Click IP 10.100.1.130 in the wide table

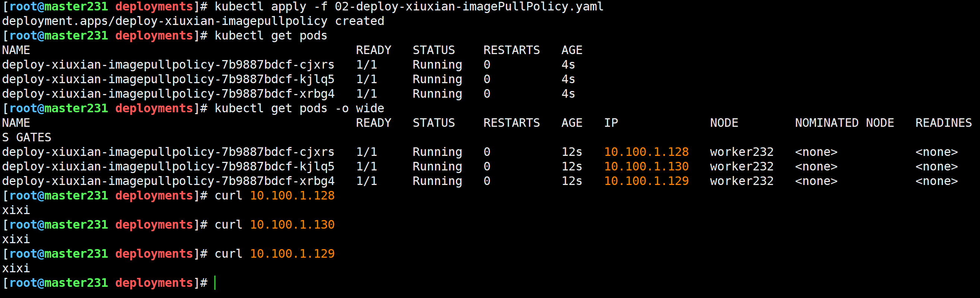point(646,167)
